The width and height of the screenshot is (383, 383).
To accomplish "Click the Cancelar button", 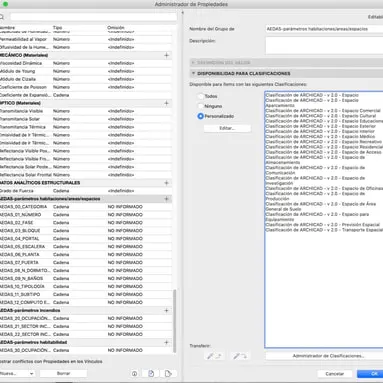I will coord(334,374).
